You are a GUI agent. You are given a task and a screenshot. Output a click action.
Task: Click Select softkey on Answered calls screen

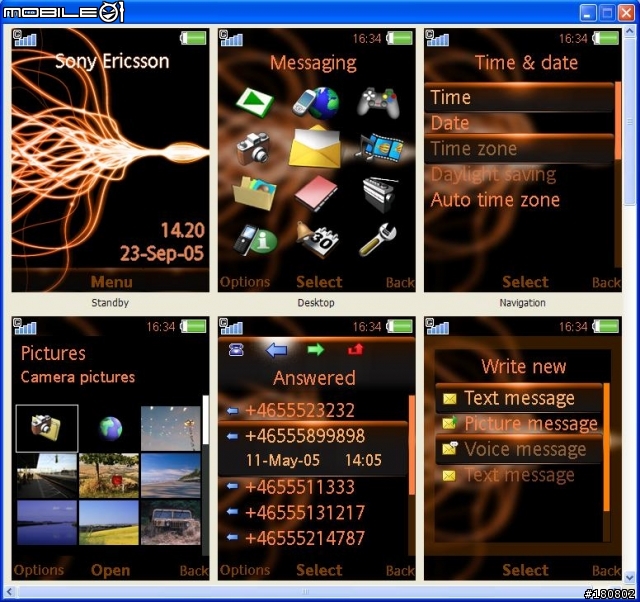click(x=319, y=570)
